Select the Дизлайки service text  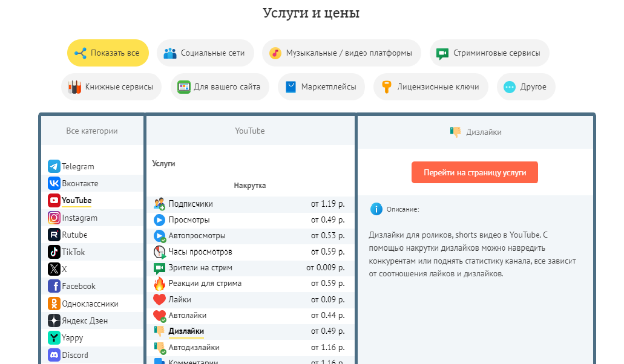[x=186, y=331]
